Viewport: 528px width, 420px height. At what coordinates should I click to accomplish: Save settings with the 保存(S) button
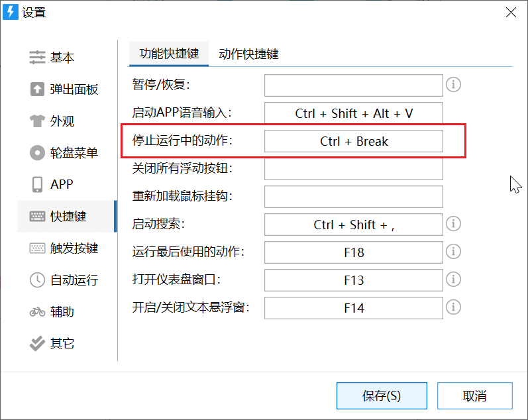click(x=382, y=395)
